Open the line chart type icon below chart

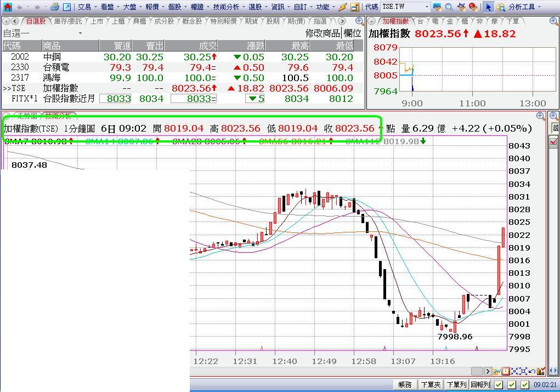(x=497, y=371)
